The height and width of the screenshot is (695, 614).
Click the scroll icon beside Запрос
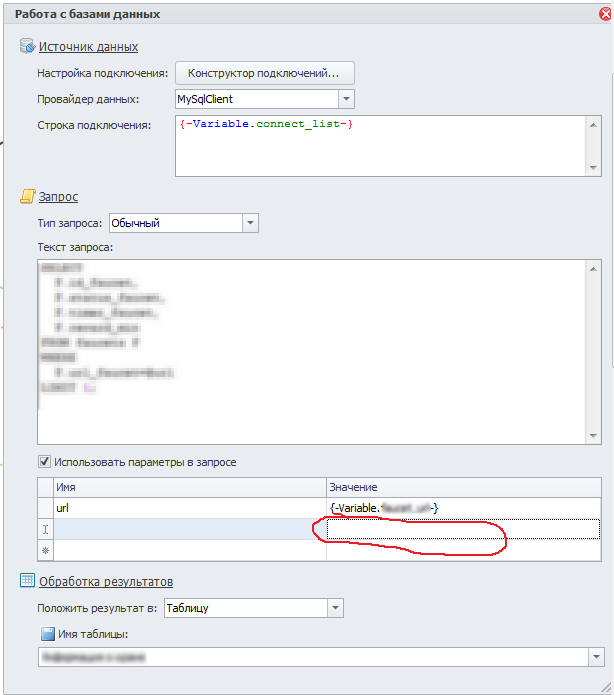click(x=27, y=197)
